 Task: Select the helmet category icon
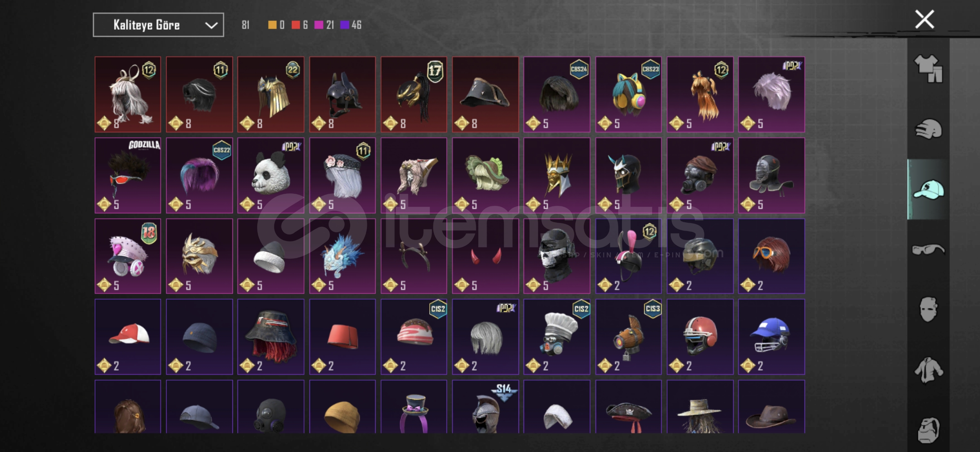tap(928, 129)
